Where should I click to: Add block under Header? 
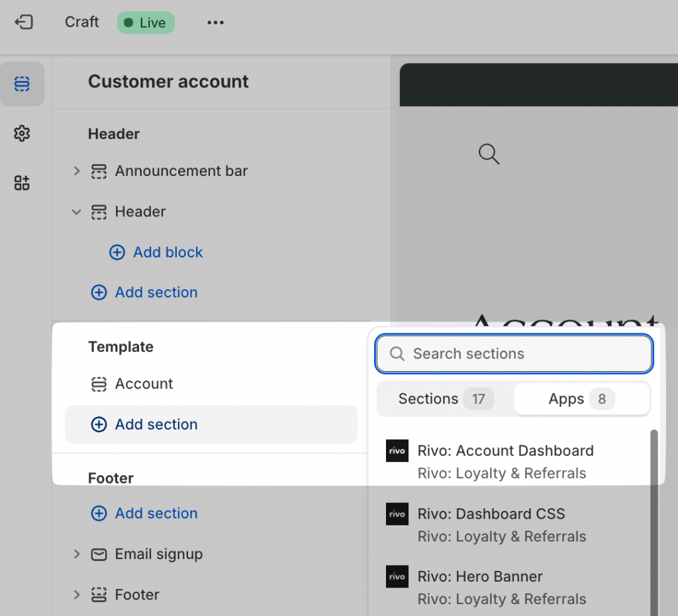pos(156,252)
